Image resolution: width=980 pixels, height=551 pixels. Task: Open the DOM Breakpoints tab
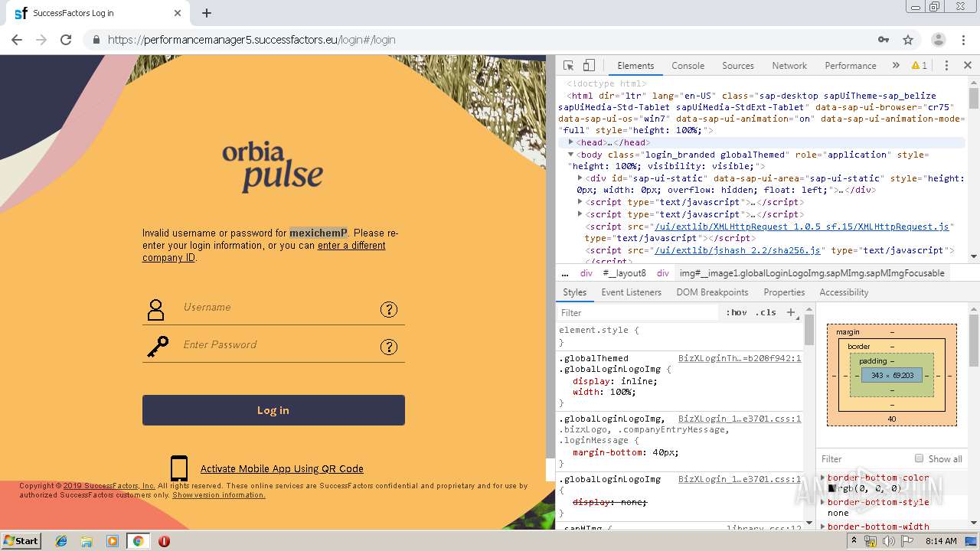712,292
